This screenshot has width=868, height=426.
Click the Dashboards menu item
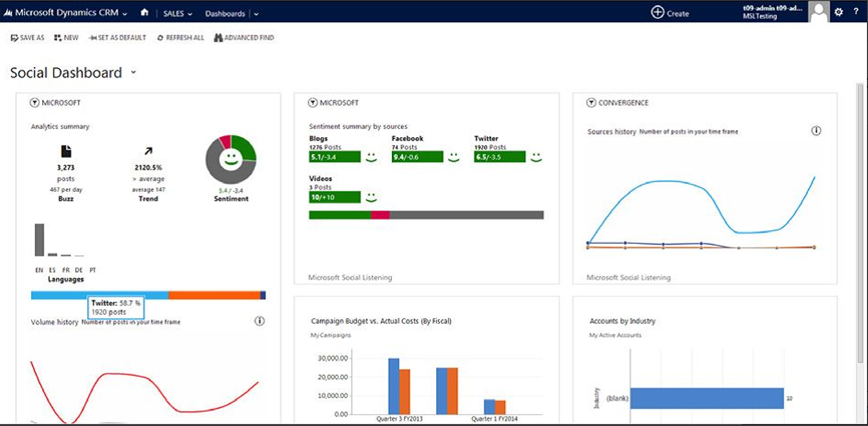(224, 13)
